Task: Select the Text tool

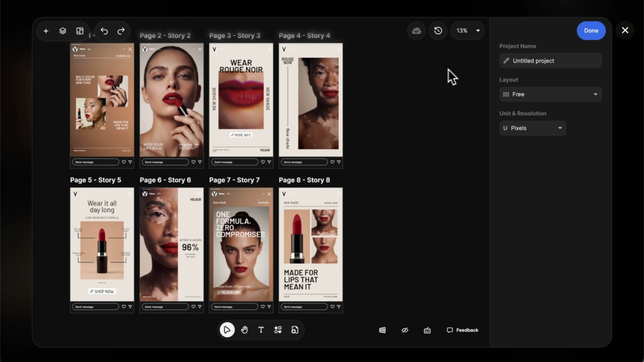Action: click(261, 330)
